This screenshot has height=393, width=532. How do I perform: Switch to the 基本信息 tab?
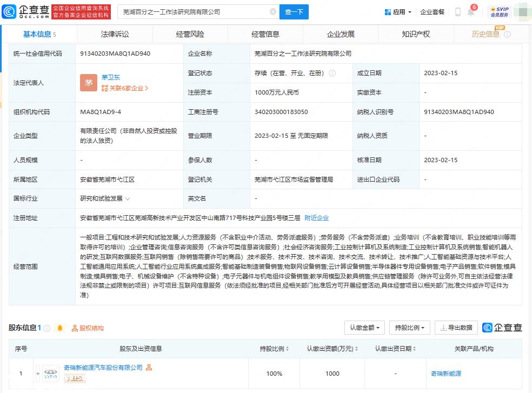(39, 34)
